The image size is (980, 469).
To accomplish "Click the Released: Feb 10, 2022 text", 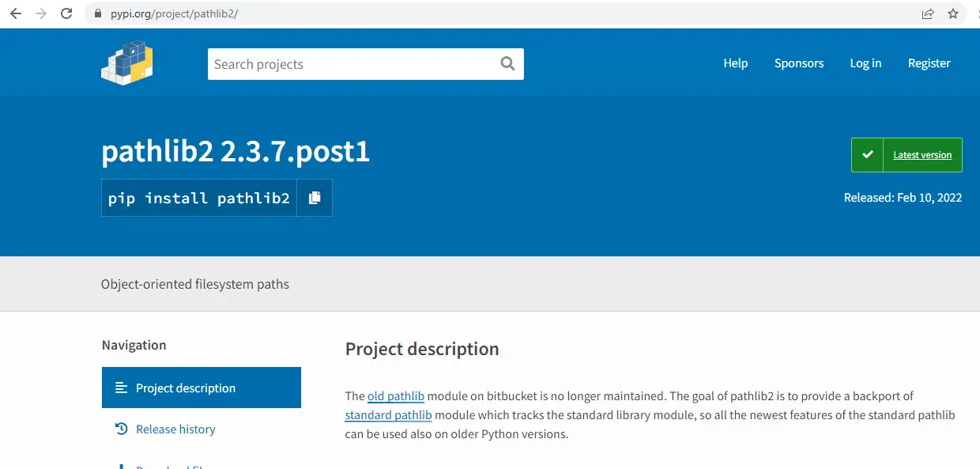I will click(x=903, y=198).
